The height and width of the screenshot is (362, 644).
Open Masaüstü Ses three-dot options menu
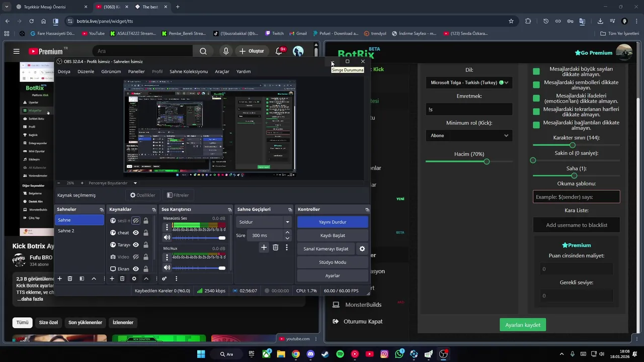point(167,227)
